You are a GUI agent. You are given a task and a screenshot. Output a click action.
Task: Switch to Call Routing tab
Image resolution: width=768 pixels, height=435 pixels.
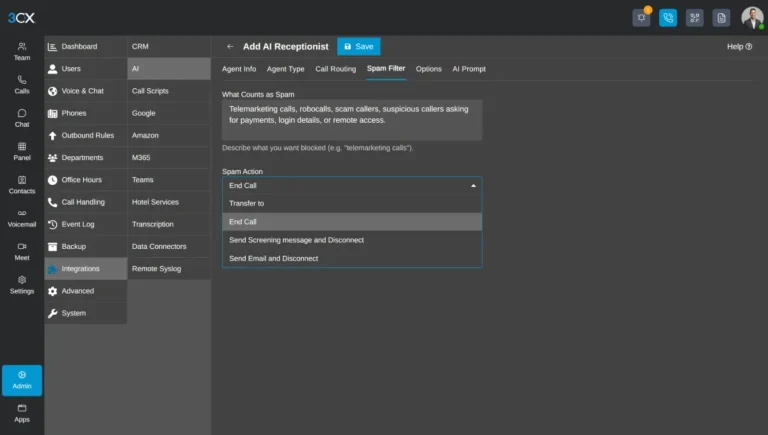336,69
